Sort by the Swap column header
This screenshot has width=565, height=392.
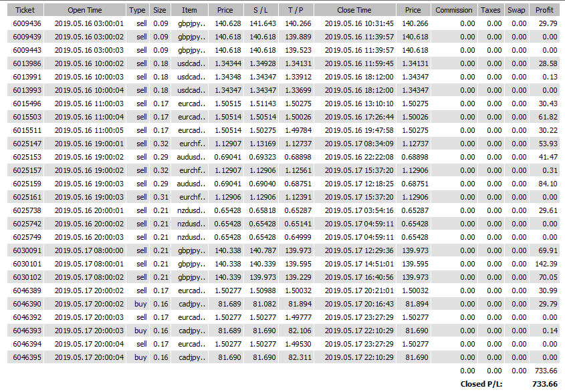pyautogui.click(x=517, y=11)
